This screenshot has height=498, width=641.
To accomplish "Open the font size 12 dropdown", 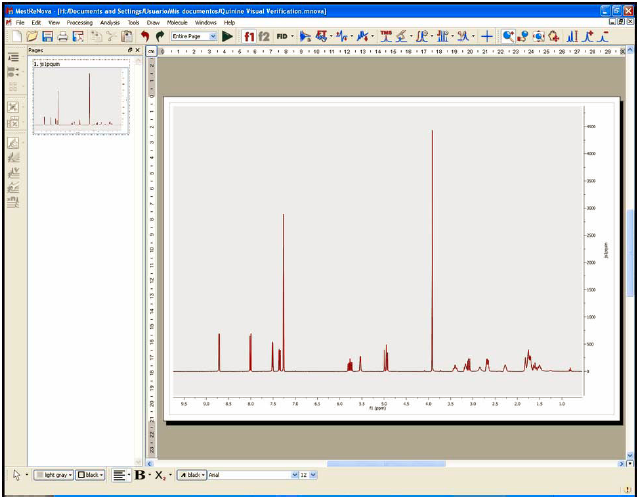I will point(313,475).
